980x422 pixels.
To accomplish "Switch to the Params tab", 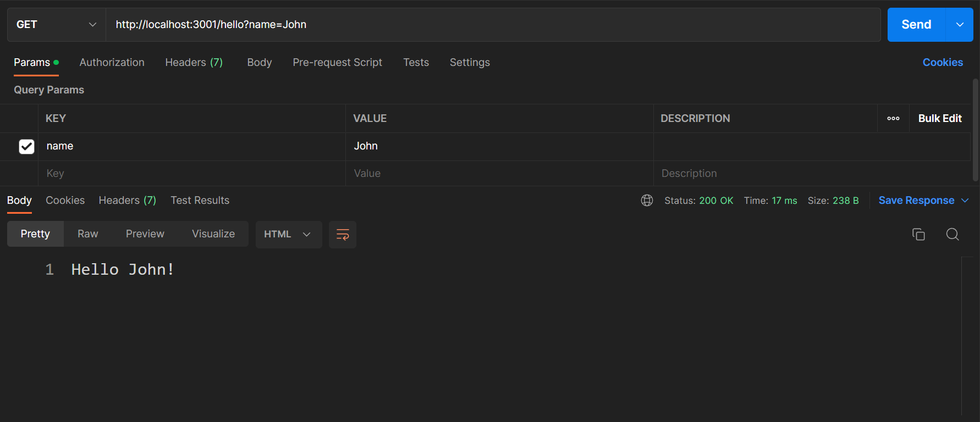I will pyautogui.click(x=36, y=63).
